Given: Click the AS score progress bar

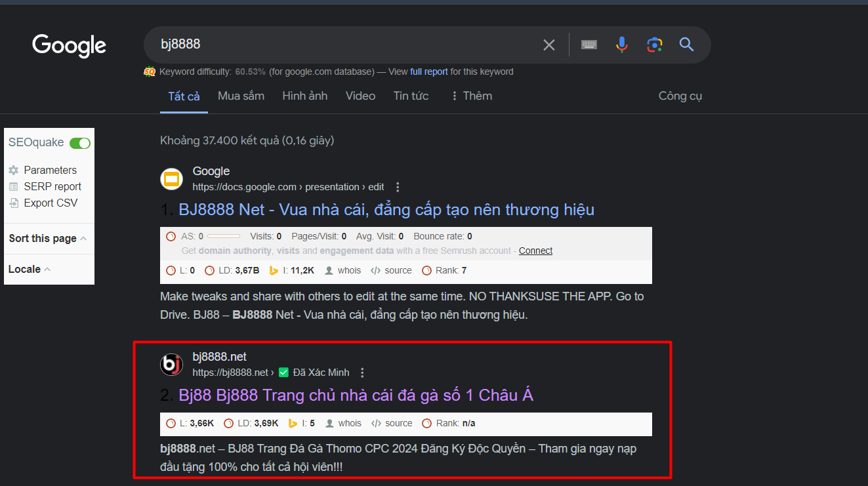Looking at the screenshot, I should click(223, 236).
